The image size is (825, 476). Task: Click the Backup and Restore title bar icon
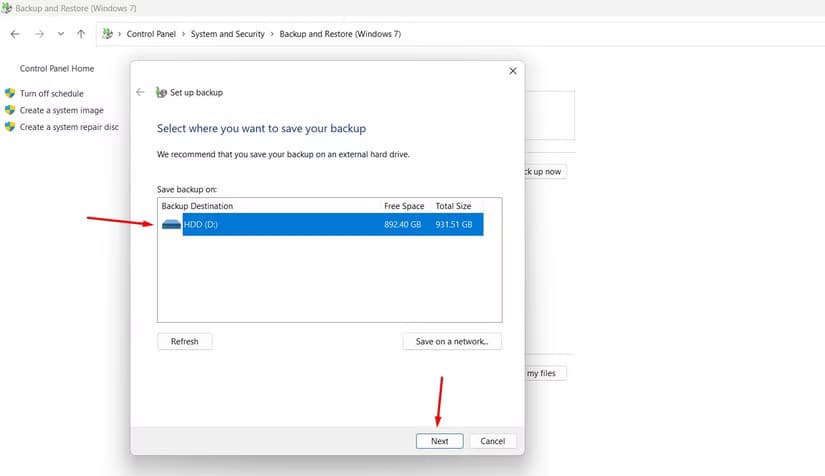6,8
